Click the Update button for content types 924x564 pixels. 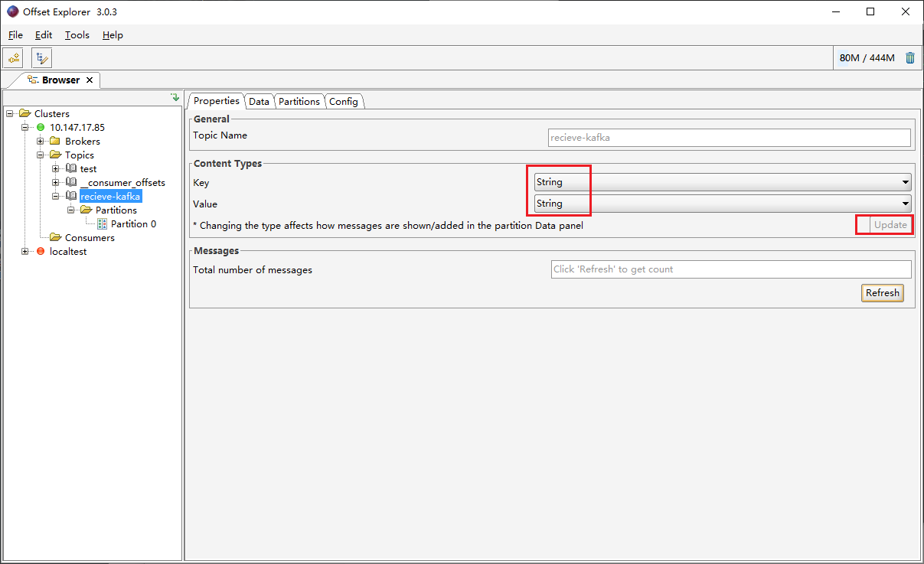(x=890, y=225)
